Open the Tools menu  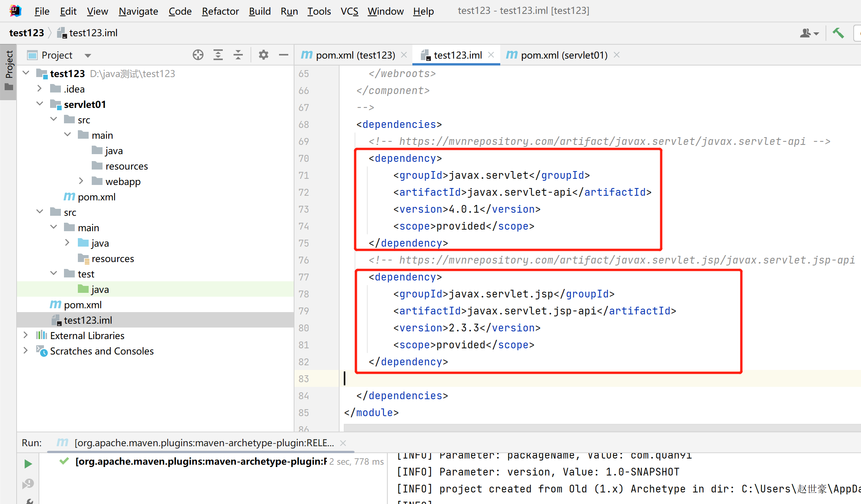click(319, 11)
